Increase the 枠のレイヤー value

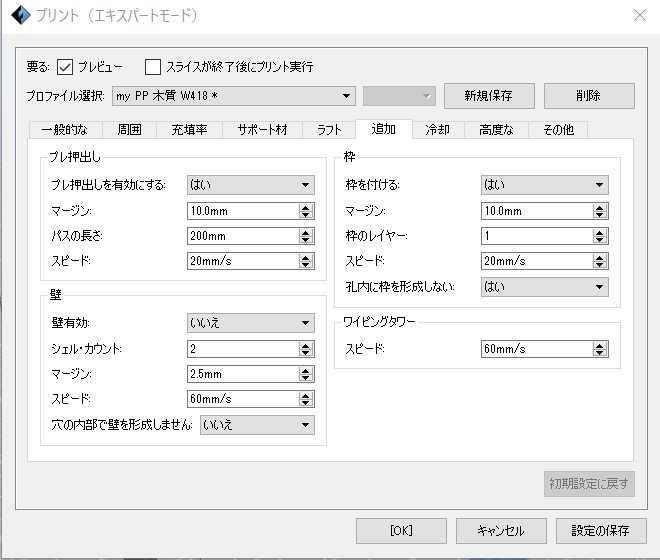click(x=600, y=232)
